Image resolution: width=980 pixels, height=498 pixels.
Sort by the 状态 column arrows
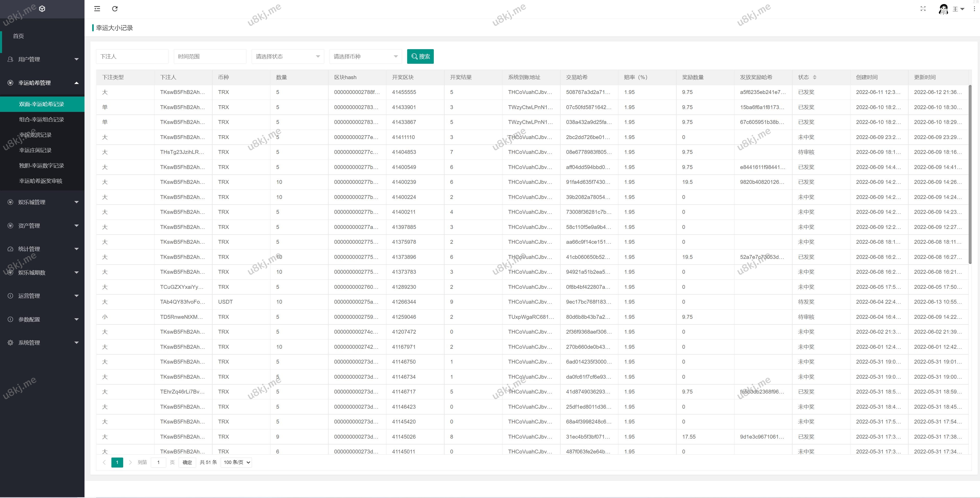click(x=815, y=77)
